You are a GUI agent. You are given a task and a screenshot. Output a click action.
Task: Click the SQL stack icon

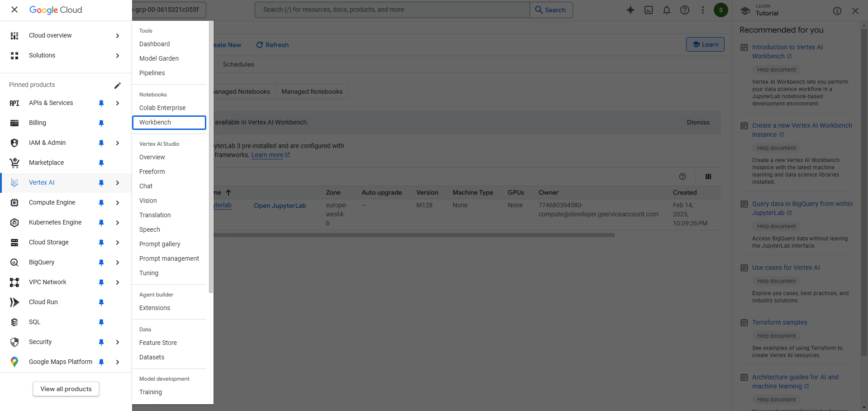click(x=14, y=322)
